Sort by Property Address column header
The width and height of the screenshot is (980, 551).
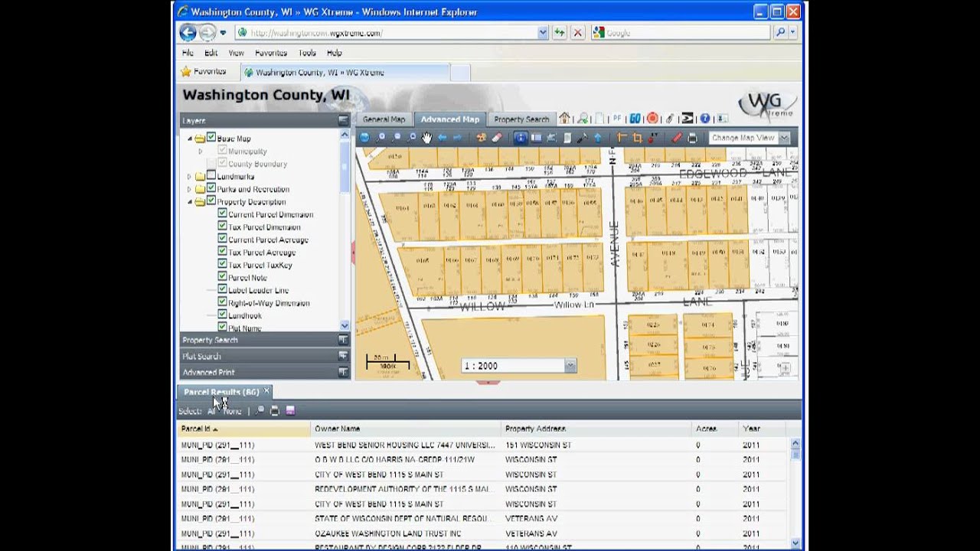[x=596, y=429]
